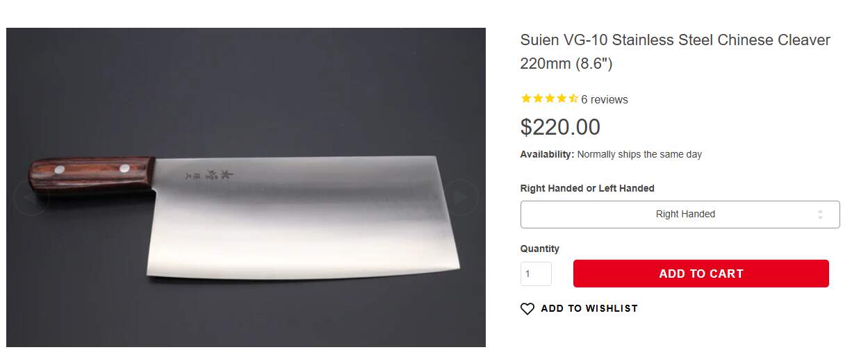Click the Quantity input field
The width and height of the screenshot is (868, 352).
536,274
